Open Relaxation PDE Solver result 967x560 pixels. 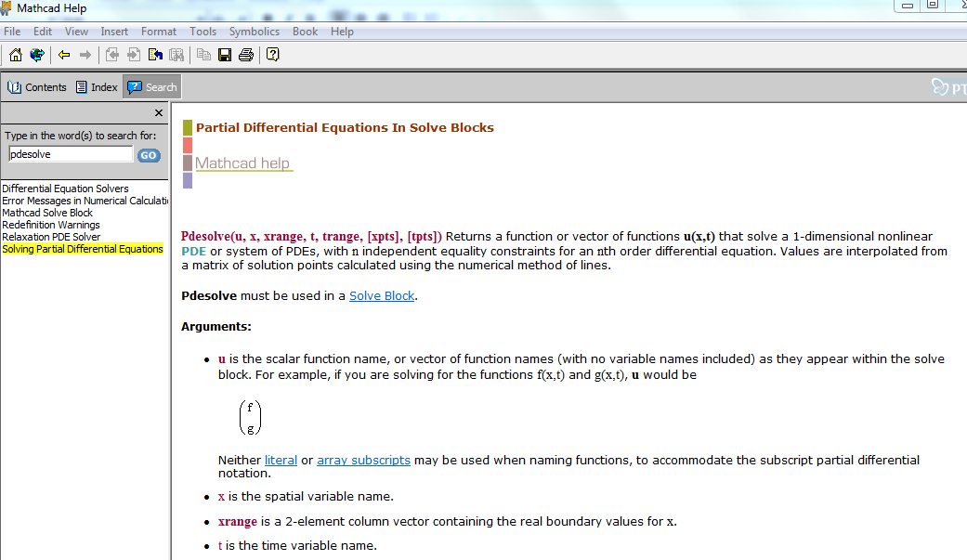tap(51, 237)
